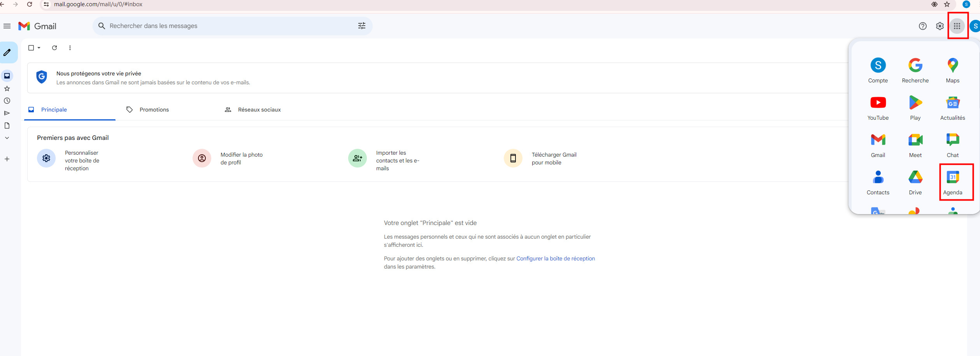Go forward in the browser
Viewport: 980px width, 356px height.
click(x=16, y=4)
